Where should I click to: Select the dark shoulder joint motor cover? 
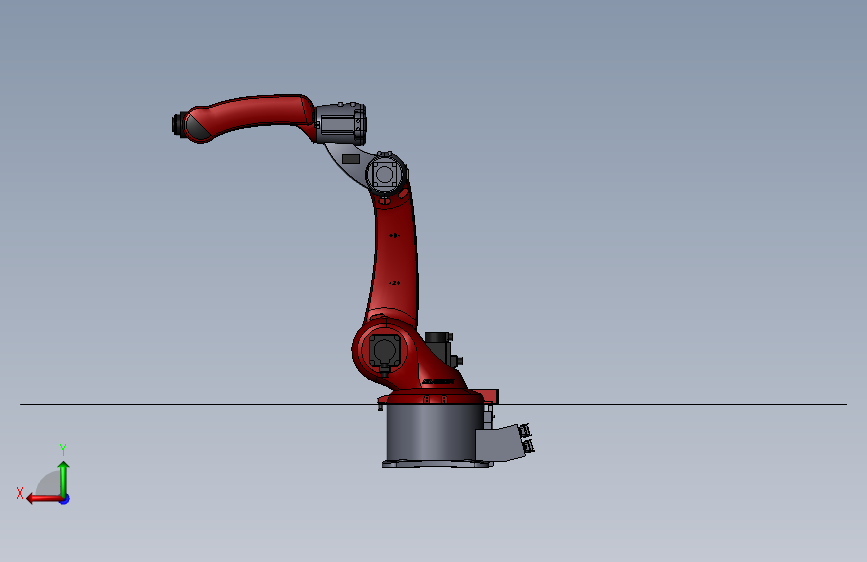(384, 351)
